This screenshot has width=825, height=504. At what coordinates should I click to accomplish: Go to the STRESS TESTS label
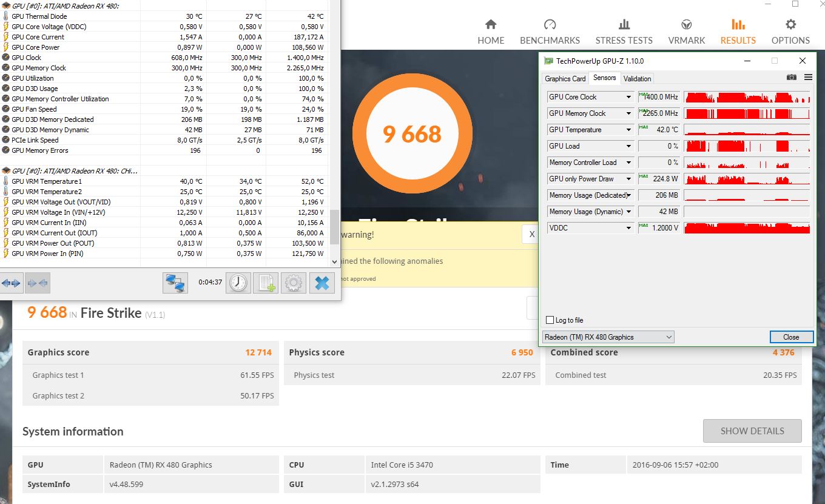(624, 41)
